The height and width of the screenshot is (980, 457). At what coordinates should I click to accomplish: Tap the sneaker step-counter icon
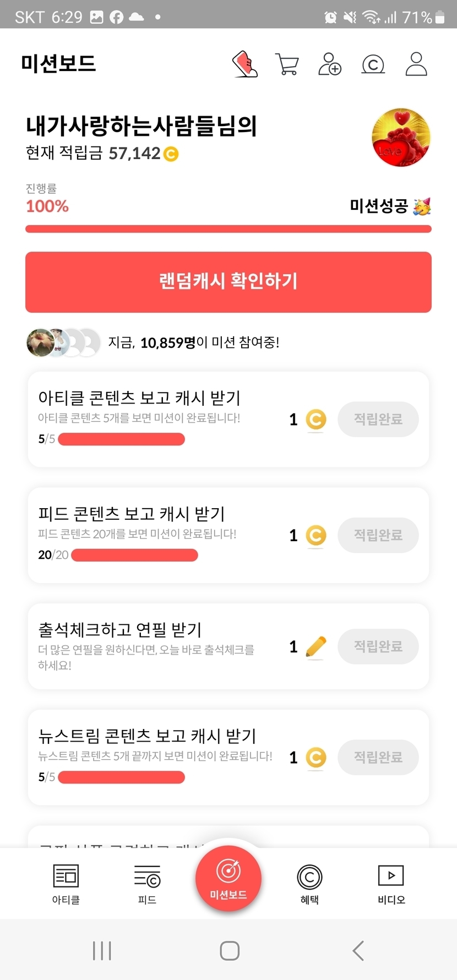click(245, 64)
